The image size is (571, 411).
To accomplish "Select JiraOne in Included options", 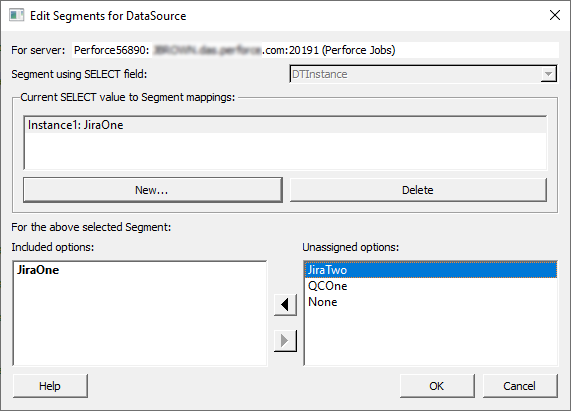I will pyautogui.click(x=140, y=270).
